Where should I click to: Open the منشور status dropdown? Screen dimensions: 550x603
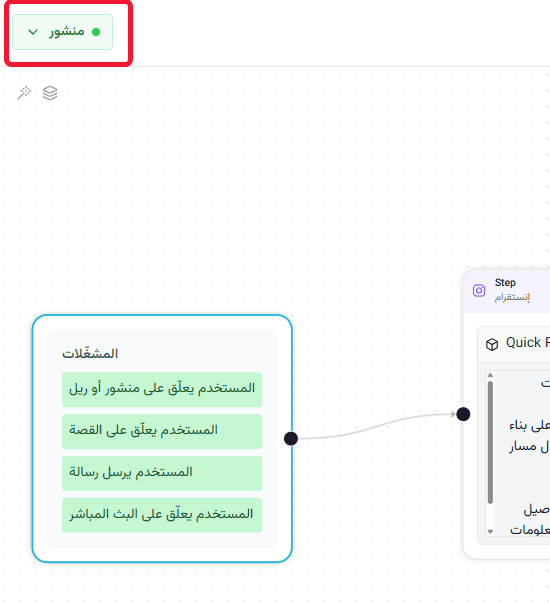point(62,32)
